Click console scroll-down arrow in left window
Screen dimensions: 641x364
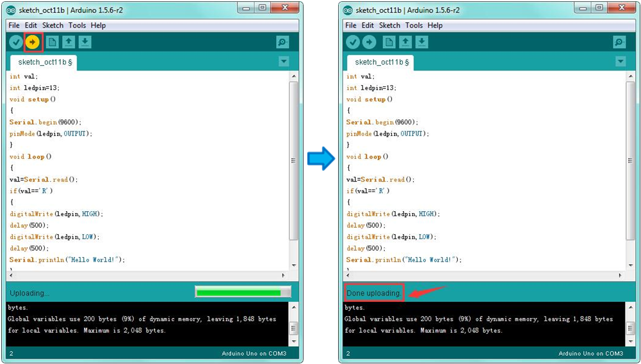[x=293, y=341]
